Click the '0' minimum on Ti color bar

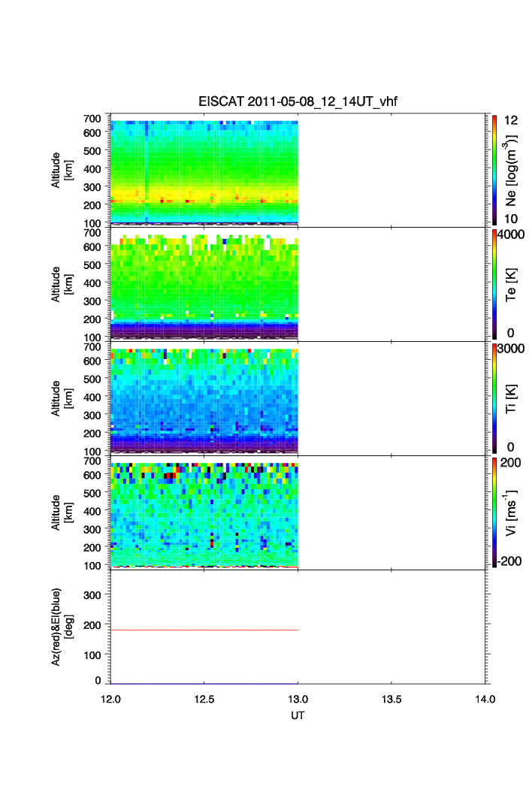(x=511, y=447)
